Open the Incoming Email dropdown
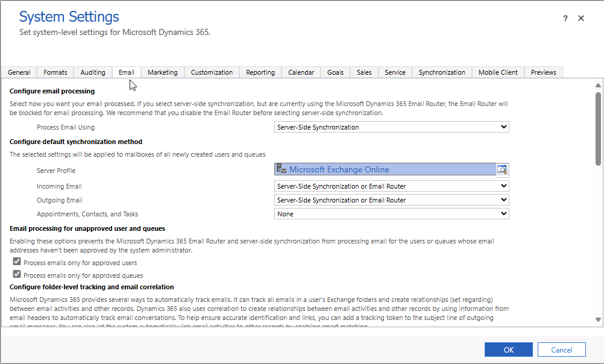This screenshot has height=364, width=604. click(391, 186)
